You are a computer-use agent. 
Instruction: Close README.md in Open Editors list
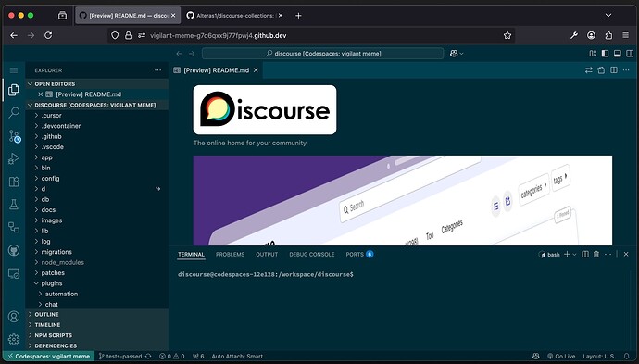click(x=41, y=94)
